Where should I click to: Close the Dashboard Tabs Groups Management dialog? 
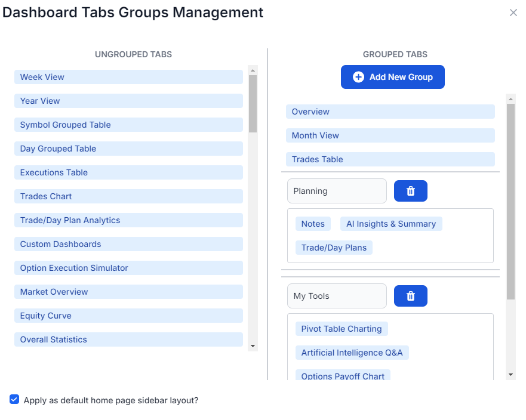click(513, 13)
